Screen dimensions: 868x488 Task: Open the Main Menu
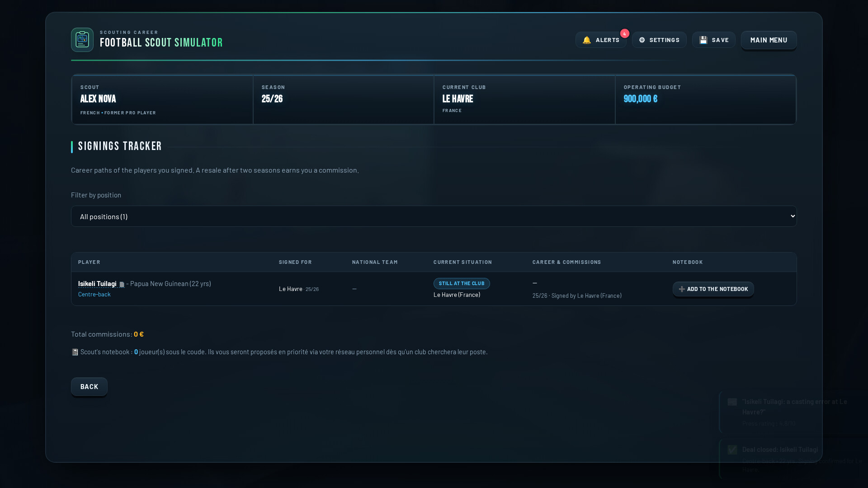pos(769,40)
